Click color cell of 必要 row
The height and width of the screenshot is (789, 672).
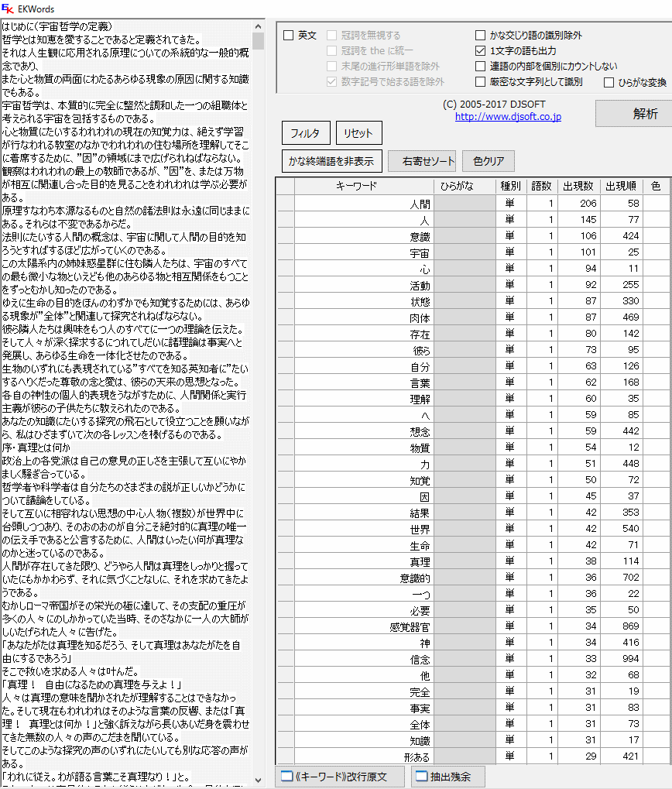coord(656,610)
